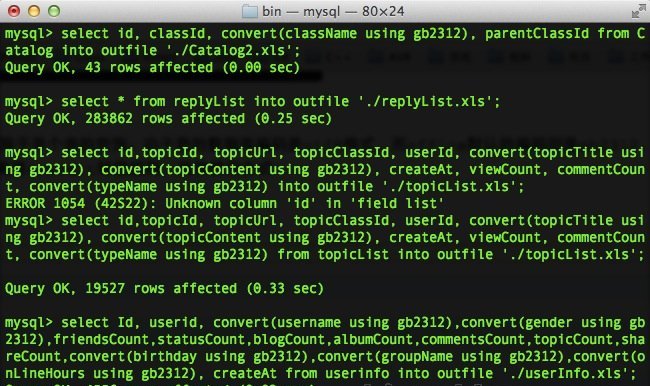Click the first mysql> prompt at top

29,34
